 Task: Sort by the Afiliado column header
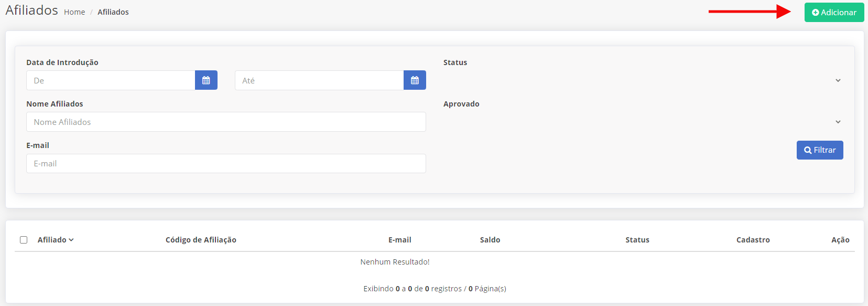[56, 240]
